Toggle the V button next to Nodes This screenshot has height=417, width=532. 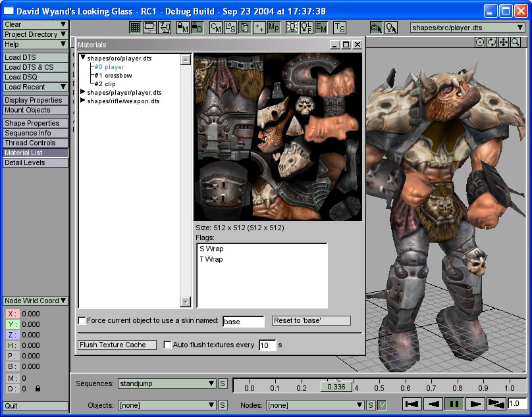pos(382,405)
